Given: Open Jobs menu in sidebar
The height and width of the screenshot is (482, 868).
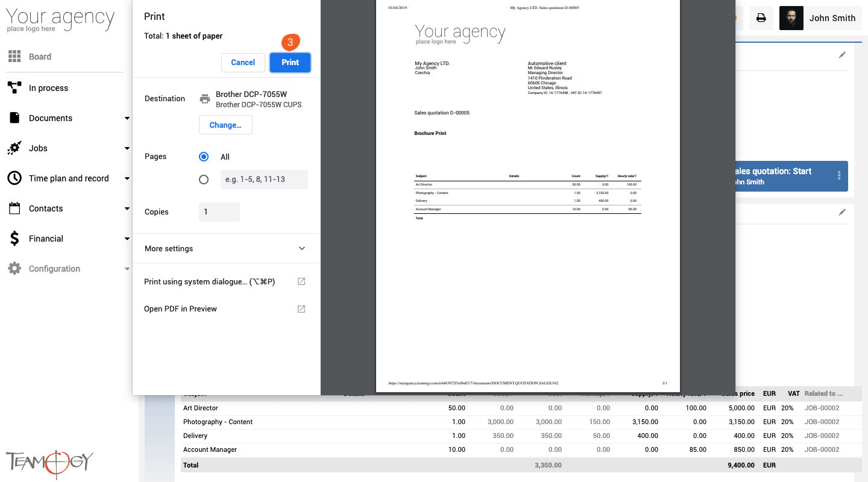Looking at the screenshot, I should point(38,148).
